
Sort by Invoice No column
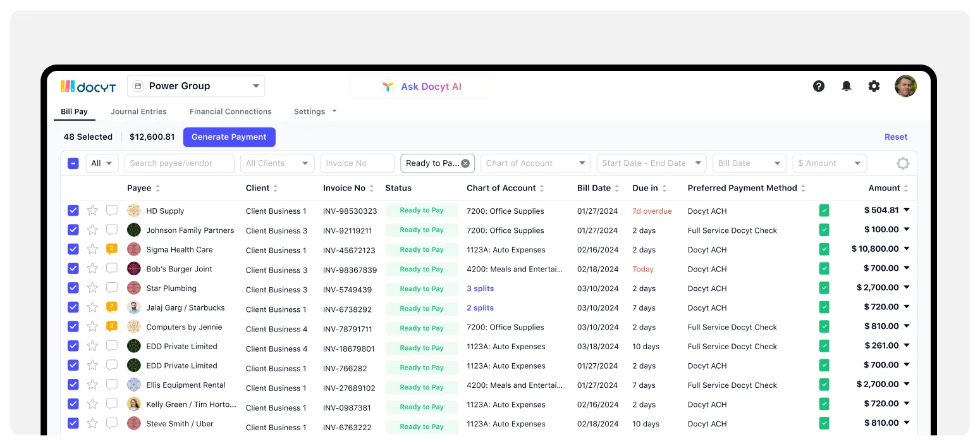click(348, 188)
